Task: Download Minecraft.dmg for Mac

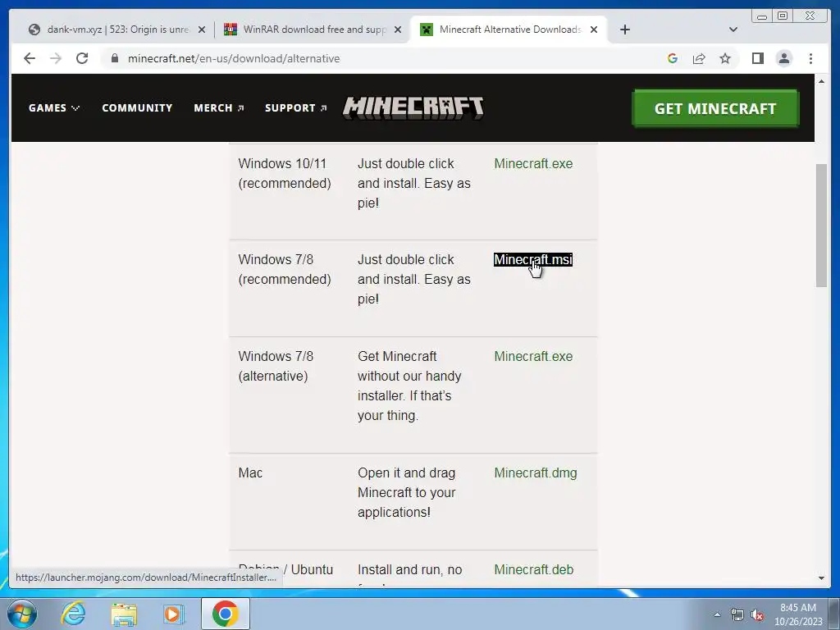Action: pyautogui.click(x=535, y=473)
